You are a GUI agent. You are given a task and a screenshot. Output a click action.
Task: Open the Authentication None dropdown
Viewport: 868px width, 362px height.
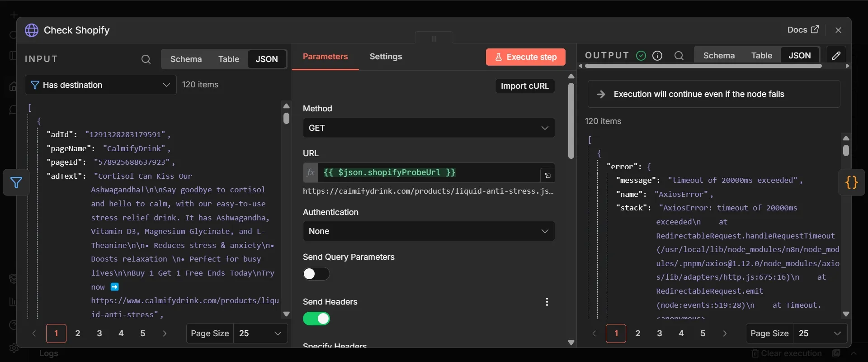click(x=429, y=231)
